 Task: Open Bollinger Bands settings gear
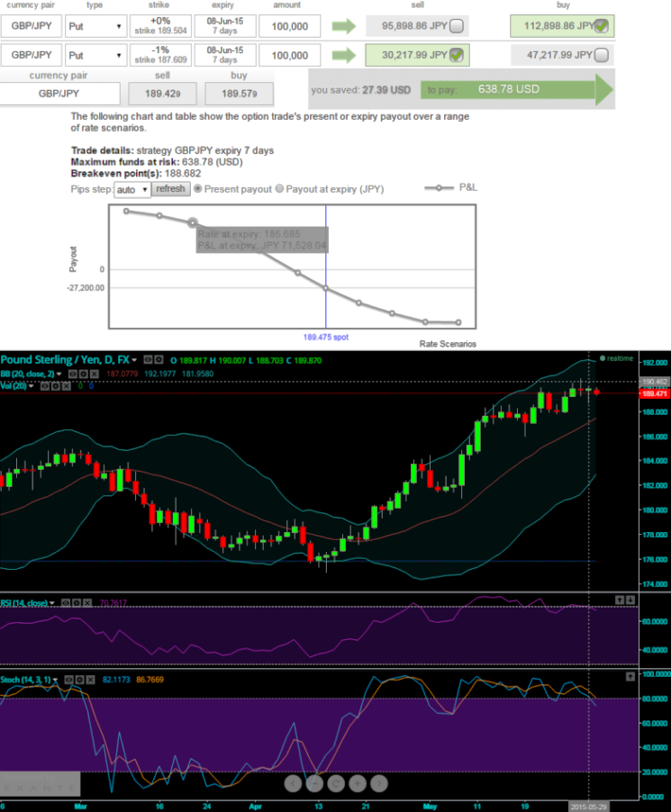[81, 373]
